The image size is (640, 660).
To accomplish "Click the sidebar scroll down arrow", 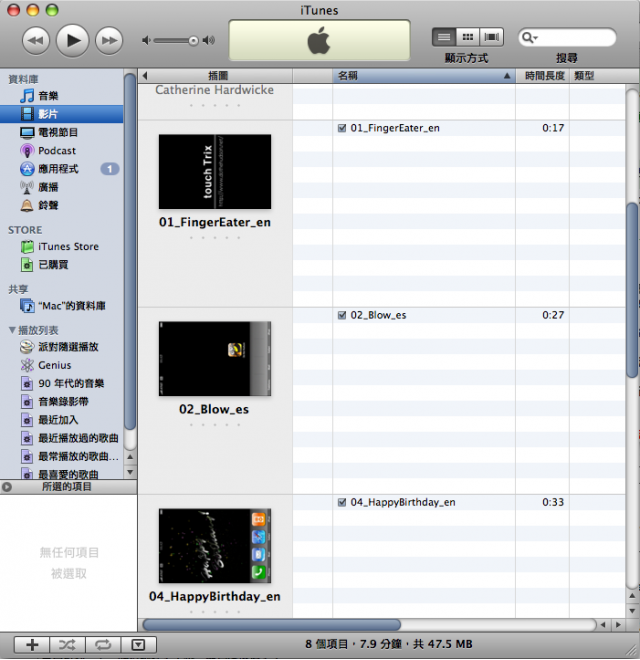I will click(x=130, y=472).
